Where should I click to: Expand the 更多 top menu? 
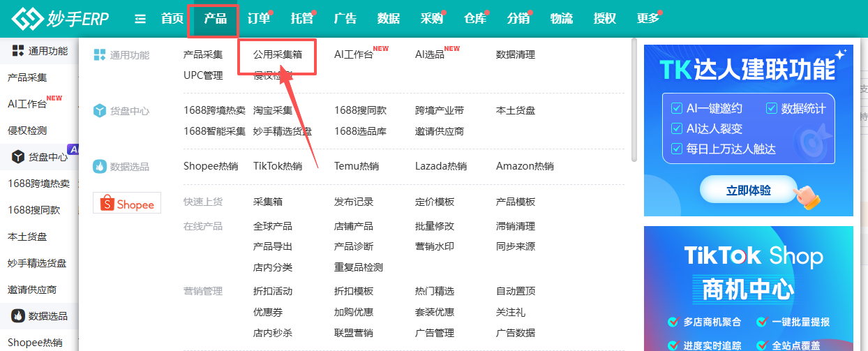648,19
